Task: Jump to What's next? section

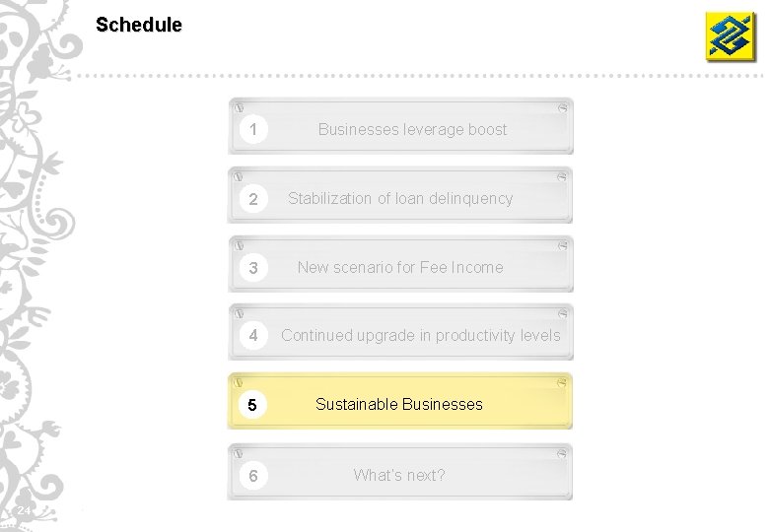Action: coord(399,475)
